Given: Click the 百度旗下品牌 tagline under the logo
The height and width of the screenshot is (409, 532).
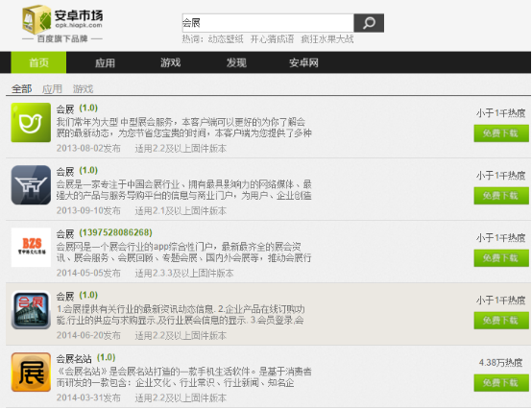Looking at the screenshot, I should pos(62,39).
